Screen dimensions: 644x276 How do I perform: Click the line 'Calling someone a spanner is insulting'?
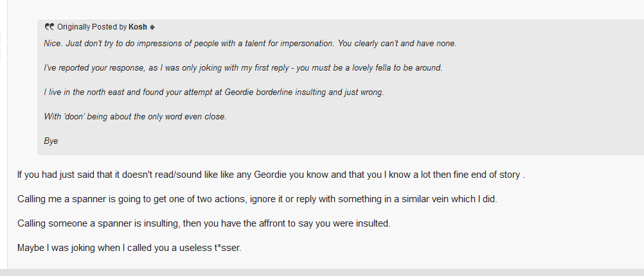[204, 224]
